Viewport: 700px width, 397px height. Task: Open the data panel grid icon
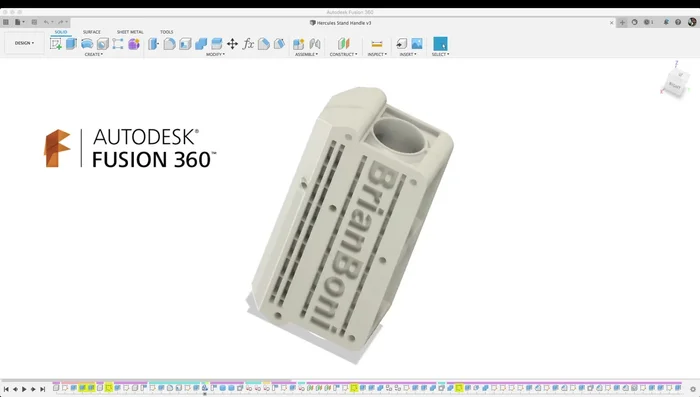tap(6, 22)
